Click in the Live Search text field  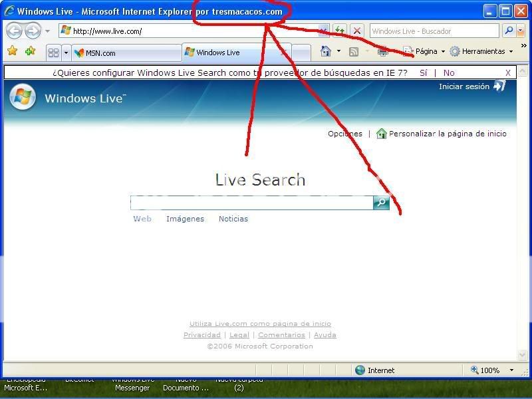point(251,203)
